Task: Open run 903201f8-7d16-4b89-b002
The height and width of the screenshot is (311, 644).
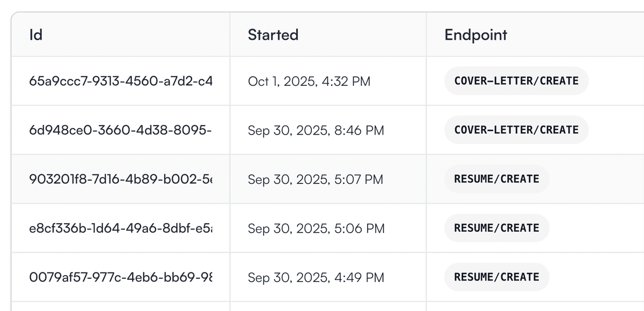Action: 121,179
